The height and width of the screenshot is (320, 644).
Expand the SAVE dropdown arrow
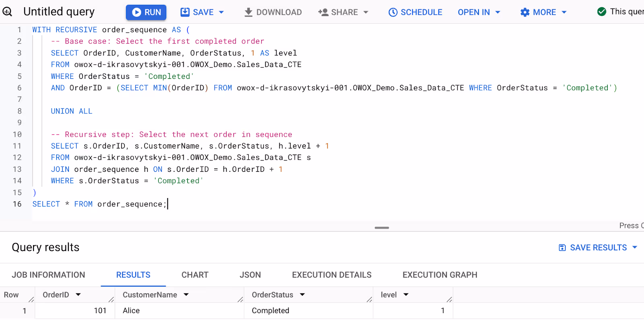221,12
